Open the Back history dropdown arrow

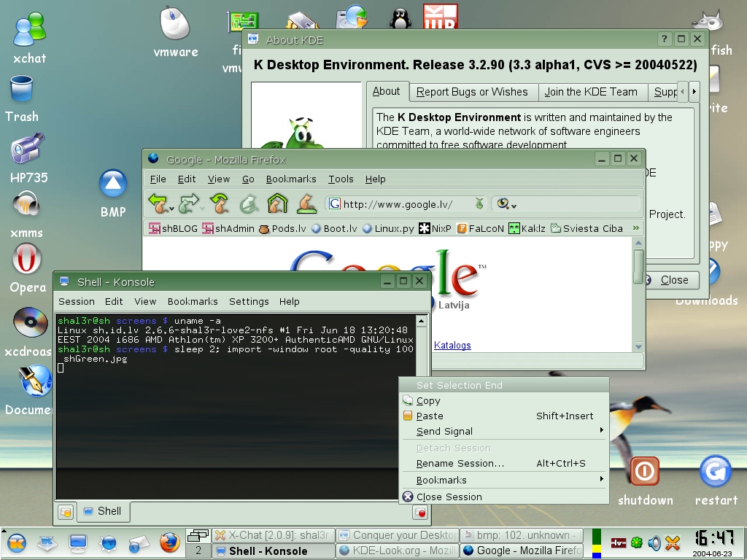click(171, 208)
